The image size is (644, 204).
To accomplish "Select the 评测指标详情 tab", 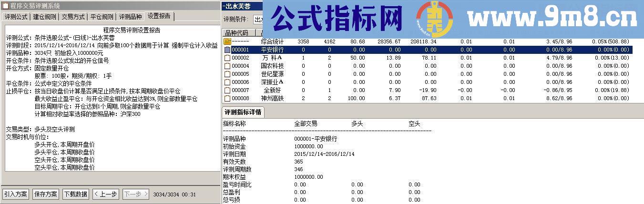I will tap(244, 112).
